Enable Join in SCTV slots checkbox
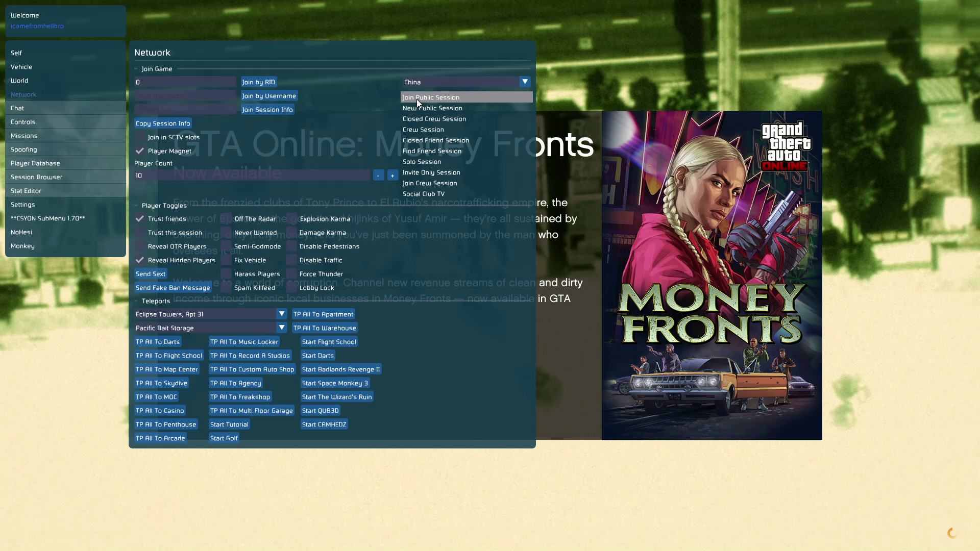The image size is (980, 551). 140,137
